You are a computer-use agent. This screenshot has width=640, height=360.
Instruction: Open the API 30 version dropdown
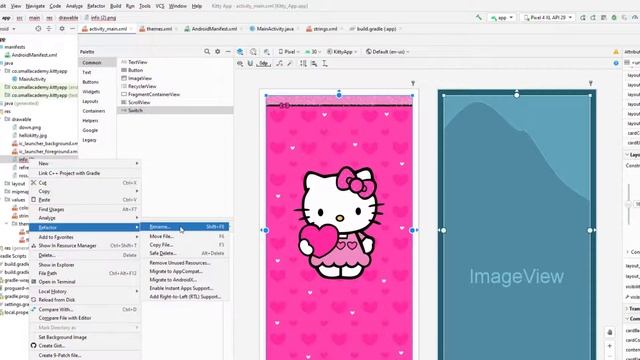pyautogui.click(x=313, y=52)
